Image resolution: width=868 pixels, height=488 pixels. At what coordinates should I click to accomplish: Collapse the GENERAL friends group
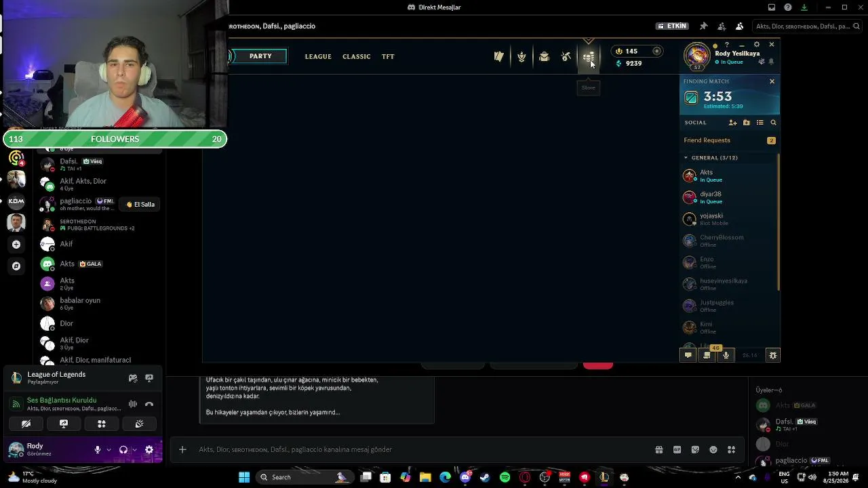coord(686,158)
